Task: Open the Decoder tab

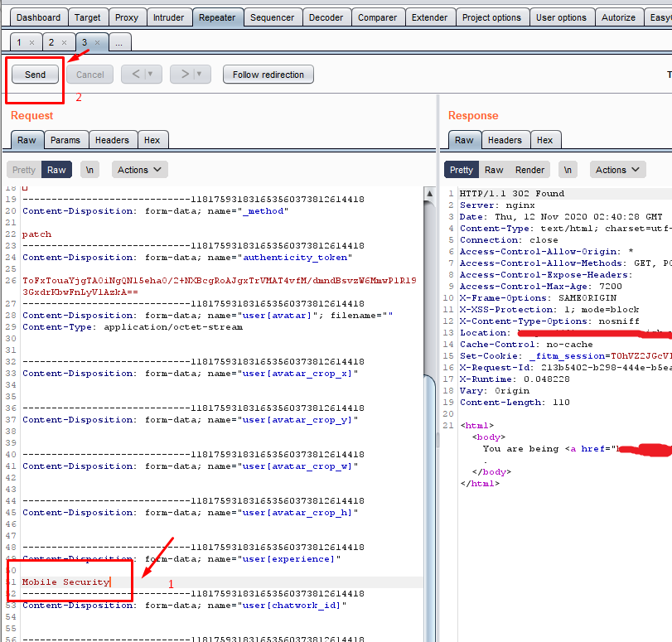Action: click(x=326, y=17)
